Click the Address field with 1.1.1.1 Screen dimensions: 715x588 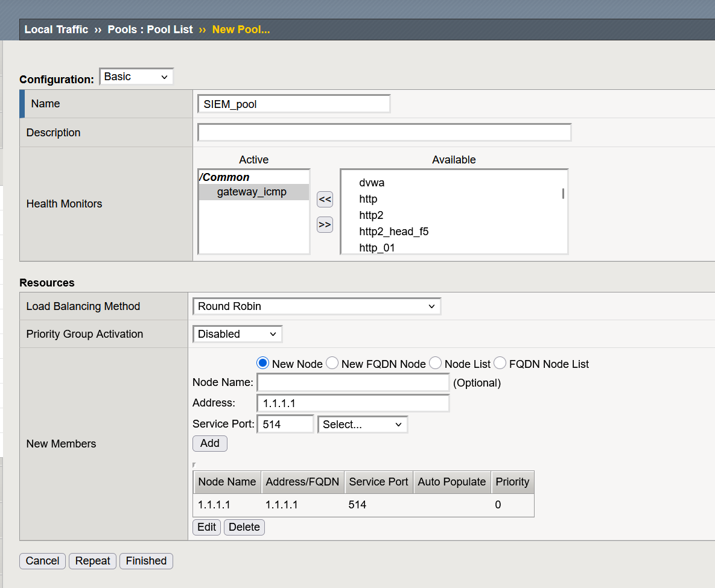pyautogui.click(x=353, y=403)
